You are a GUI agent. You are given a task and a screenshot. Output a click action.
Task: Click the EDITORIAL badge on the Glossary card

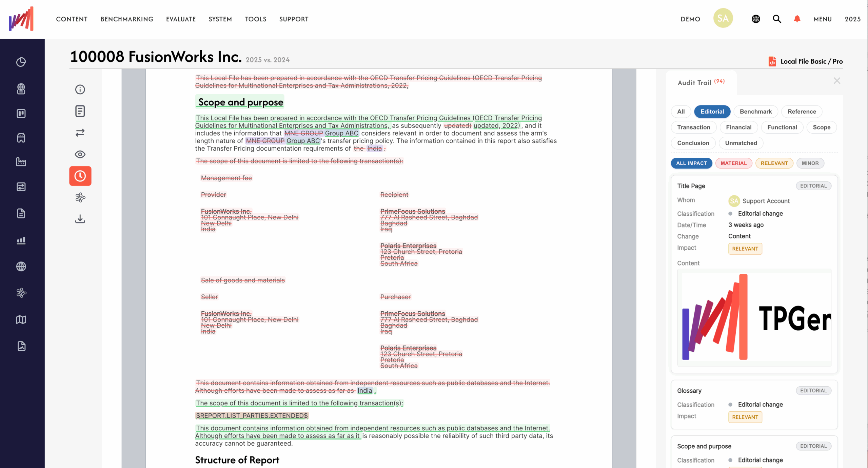(x=813, y=391)
